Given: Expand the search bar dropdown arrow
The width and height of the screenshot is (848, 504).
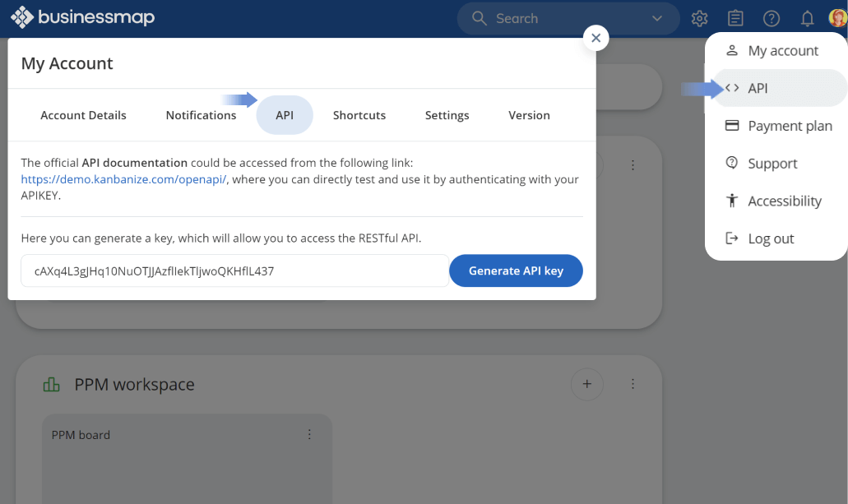Looking at the screenshot, I should 656,18.
